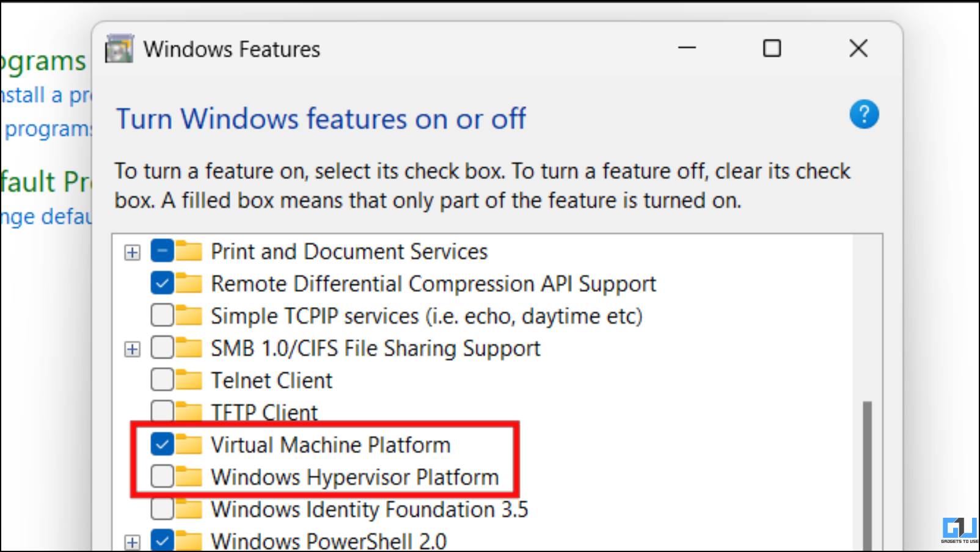Enable the TFTP Client checkbox

coord(163,411)
